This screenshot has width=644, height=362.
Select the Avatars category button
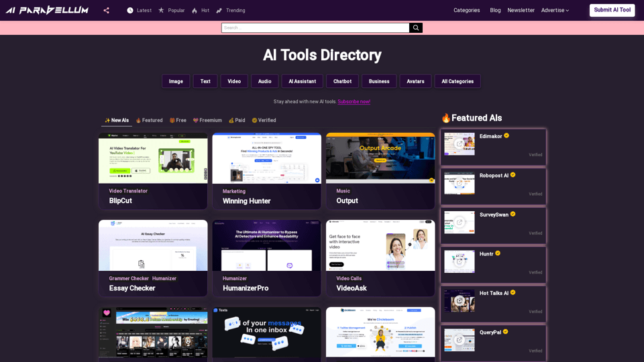(415, 81)
